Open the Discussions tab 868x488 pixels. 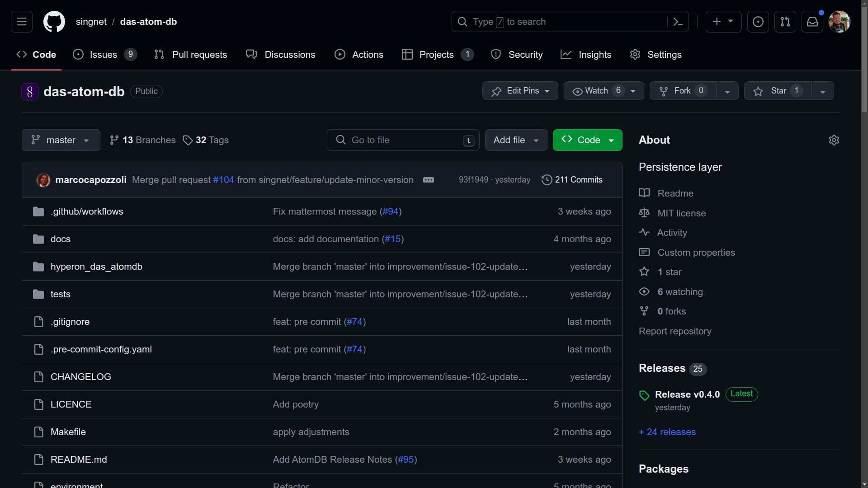[x=281, y=55]
